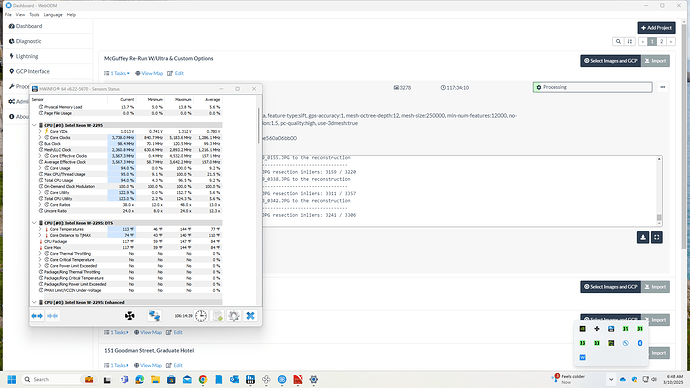
Task: Expand the Core Ratios row
Action: click(x=40, y=205)
